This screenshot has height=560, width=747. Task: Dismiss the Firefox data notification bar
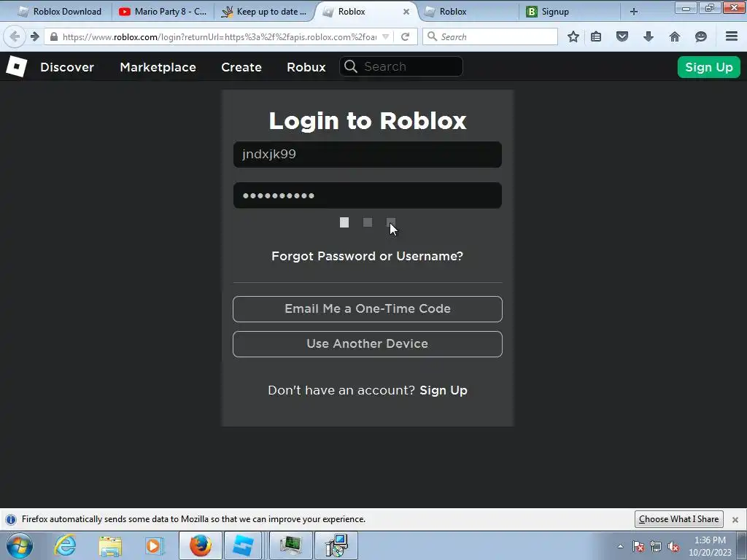click(x=735, y=519)
